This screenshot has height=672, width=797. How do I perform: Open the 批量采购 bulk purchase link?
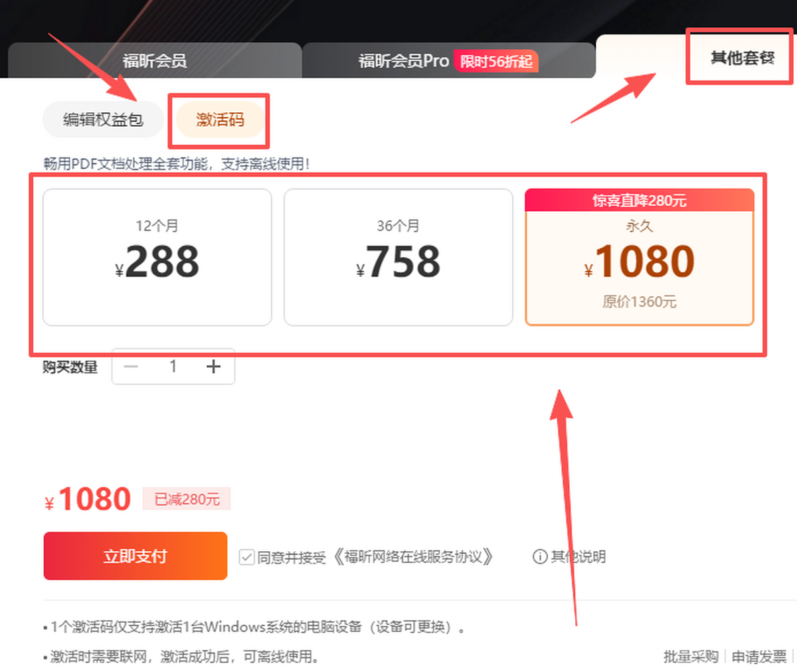(692, 656)
